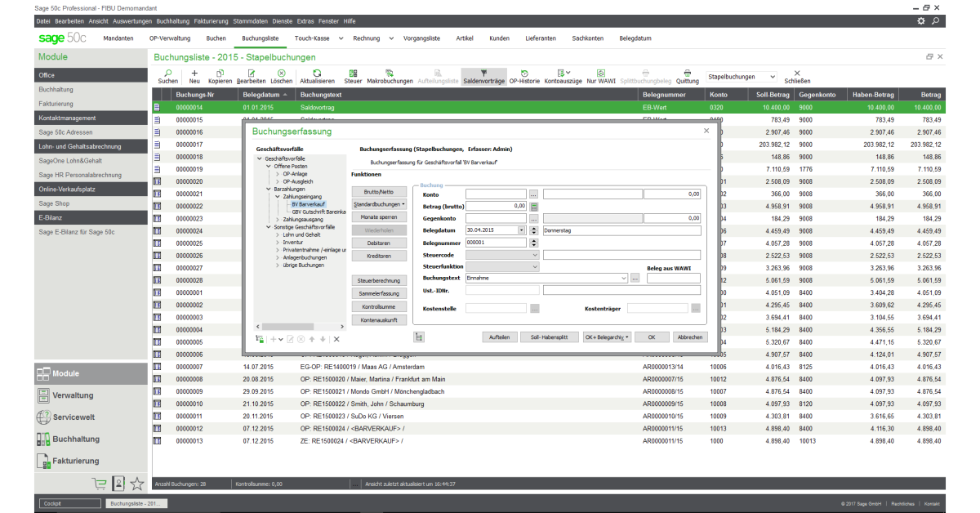Click the Belegnummer field showing 000001
Viewport: 980px width, 513px height.
click(497, 243)
